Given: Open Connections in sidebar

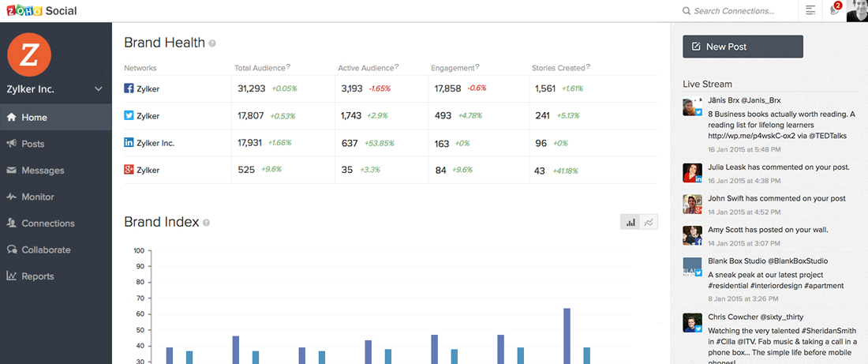Looking at the screenshot, I should (x=56, y=223).
